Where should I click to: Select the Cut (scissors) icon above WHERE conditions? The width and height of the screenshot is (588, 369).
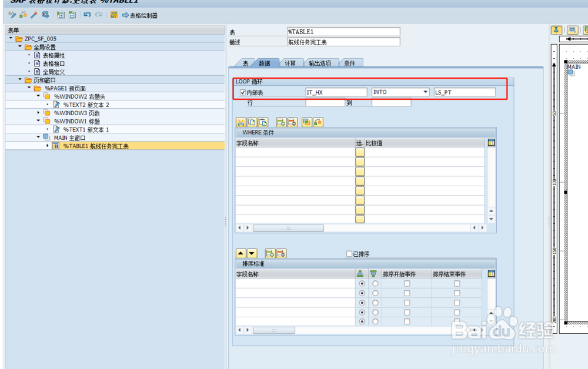pyautogui.click(x=240, y=122)
